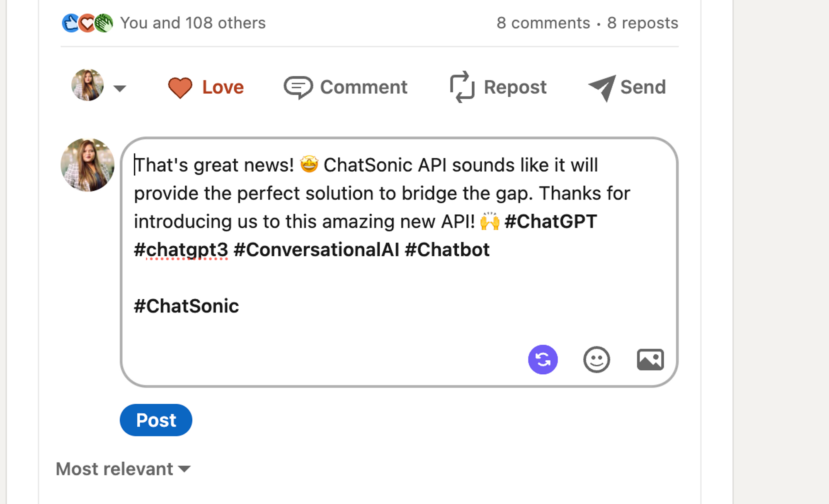Click the Post button to submit comment
The width and height of the screenshot is (829, 504).
click(x=156, y=420)
